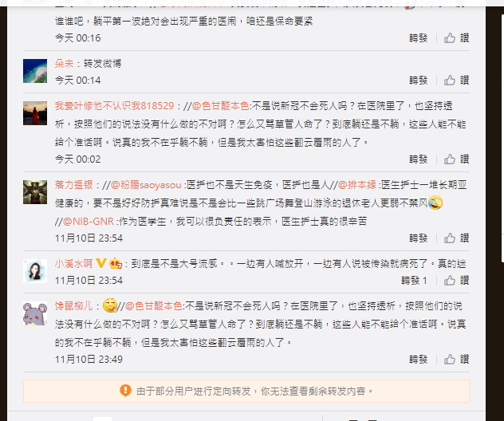Screen dimensions: 504x421
Task: Follow the @粉腸saoyasou mention link
Action: click(x=146, y=185)
